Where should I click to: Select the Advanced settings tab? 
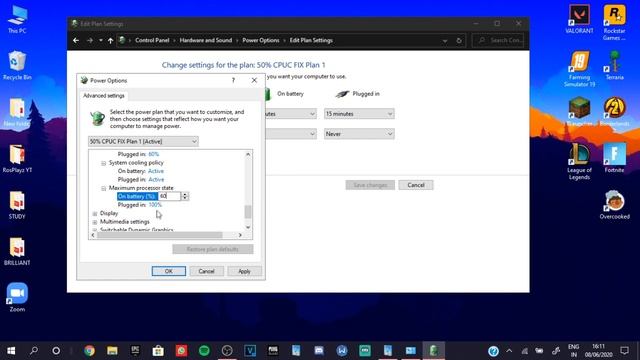[104, 96]
